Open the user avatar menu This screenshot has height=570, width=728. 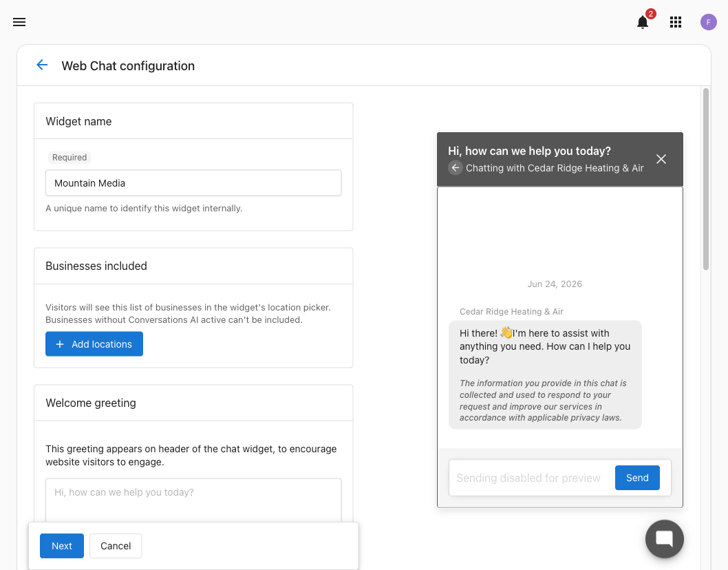click(x=709, y=22)
